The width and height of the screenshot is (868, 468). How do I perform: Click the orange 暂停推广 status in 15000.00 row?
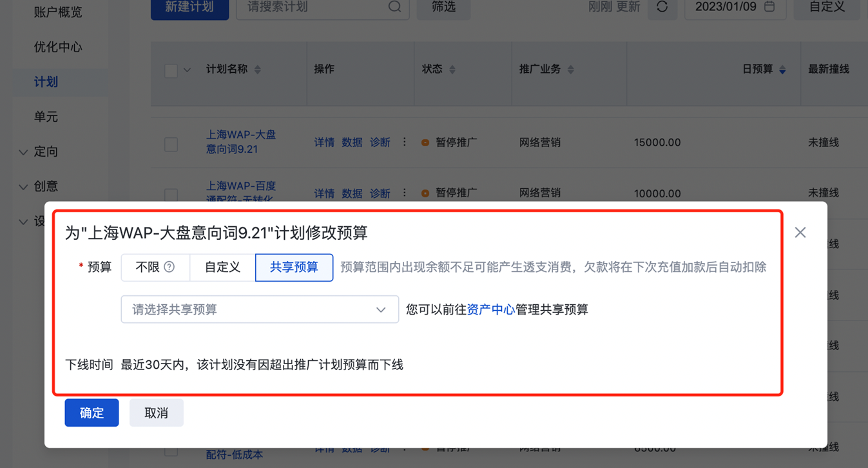click(x=449, y=142)
